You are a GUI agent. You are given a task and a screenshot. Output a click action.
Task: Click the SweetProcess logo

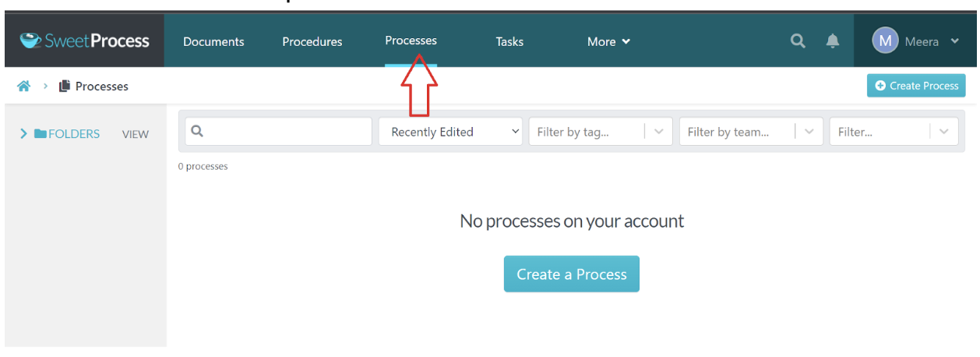tap(84, 41)
